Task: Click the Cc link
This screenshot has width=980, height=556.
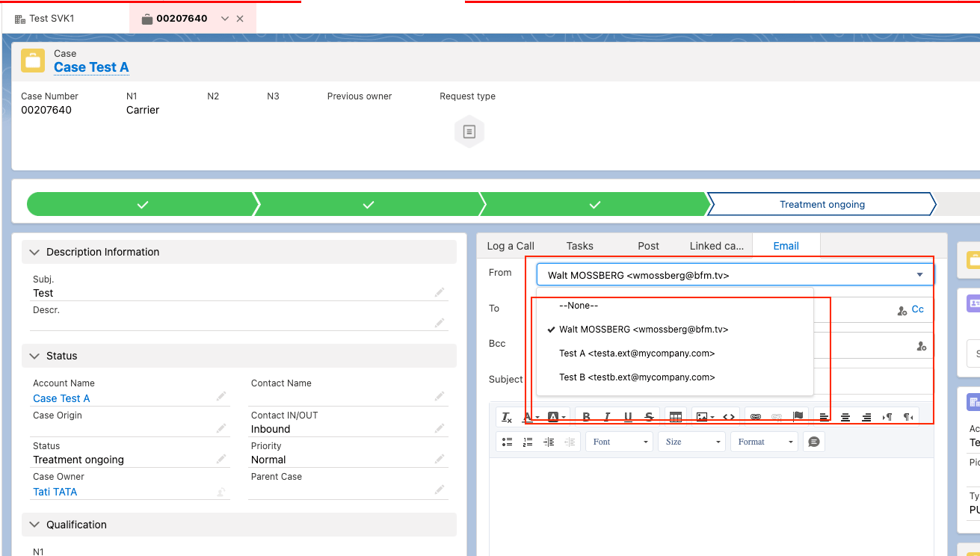Action: 917,309
